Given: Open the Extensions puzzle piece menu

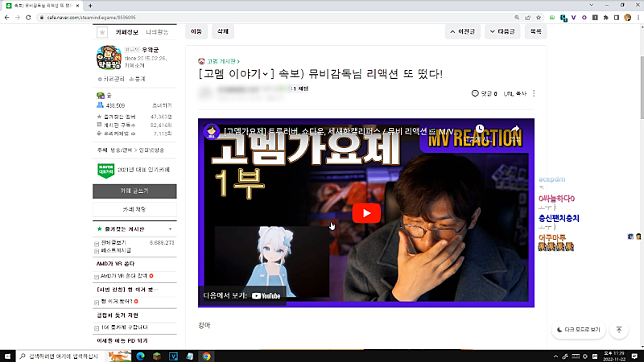Looking at the screenshot, I should coord(606,18).
